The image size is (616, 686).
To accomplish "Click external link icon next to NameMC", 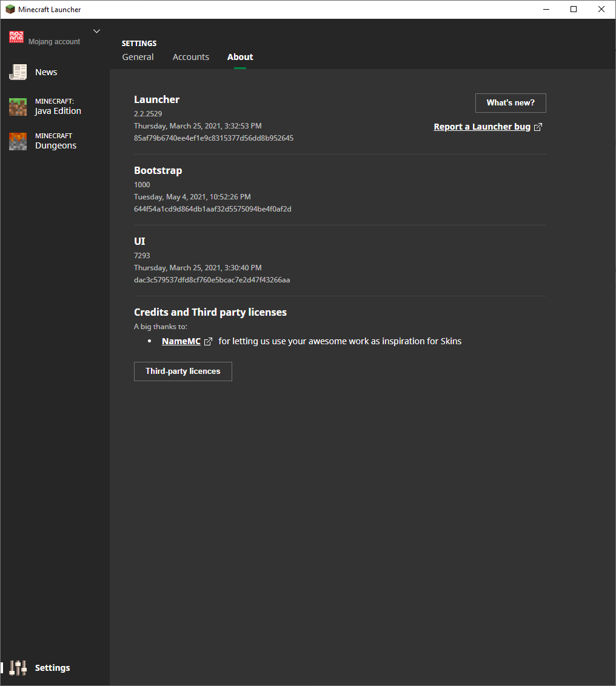I will [208, 342].
